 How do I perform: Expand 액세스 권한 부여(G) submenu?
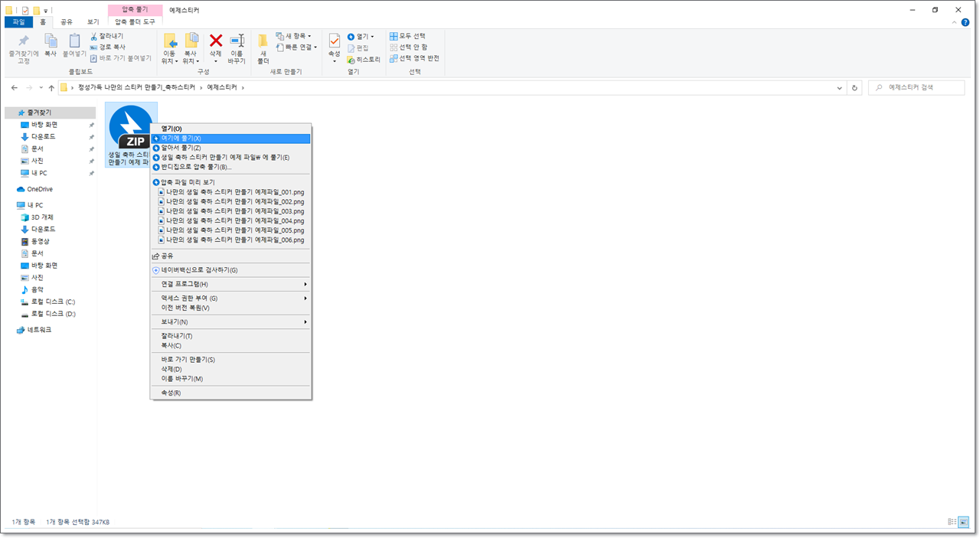(x=230, y=298)
